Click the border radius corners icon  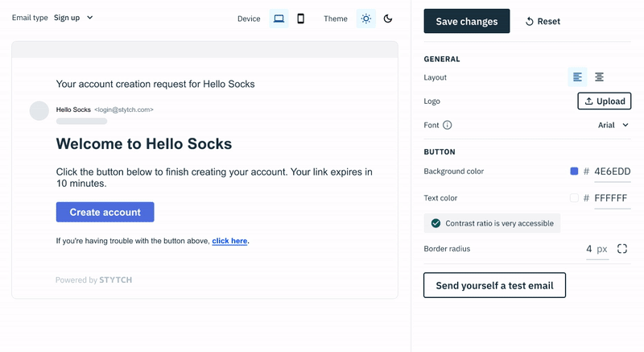[622, 249]
